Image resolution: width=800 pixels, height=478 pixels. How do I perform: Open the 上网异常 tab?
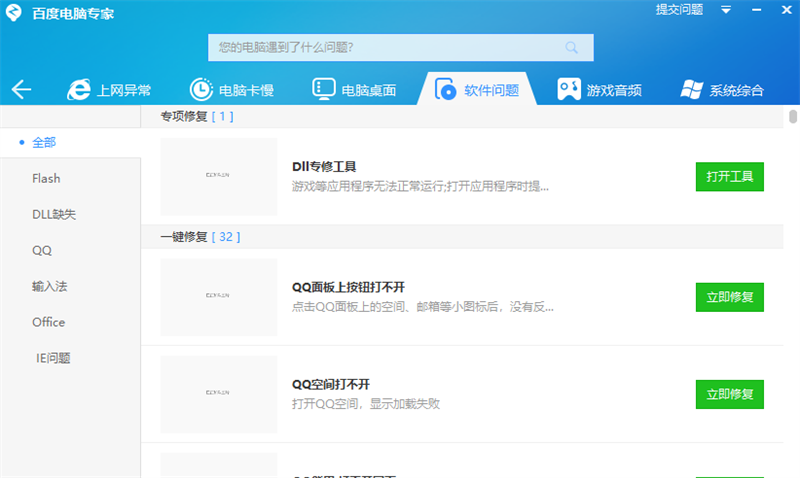(109, 89)
